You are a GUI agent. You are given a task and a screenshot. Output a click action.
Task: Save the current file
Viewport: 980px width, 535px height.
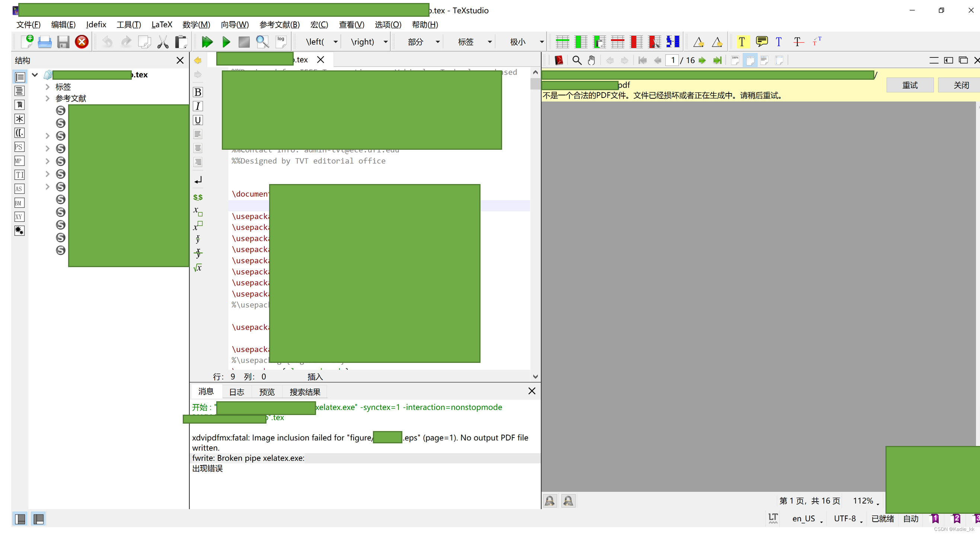click(x=63, y=41)
